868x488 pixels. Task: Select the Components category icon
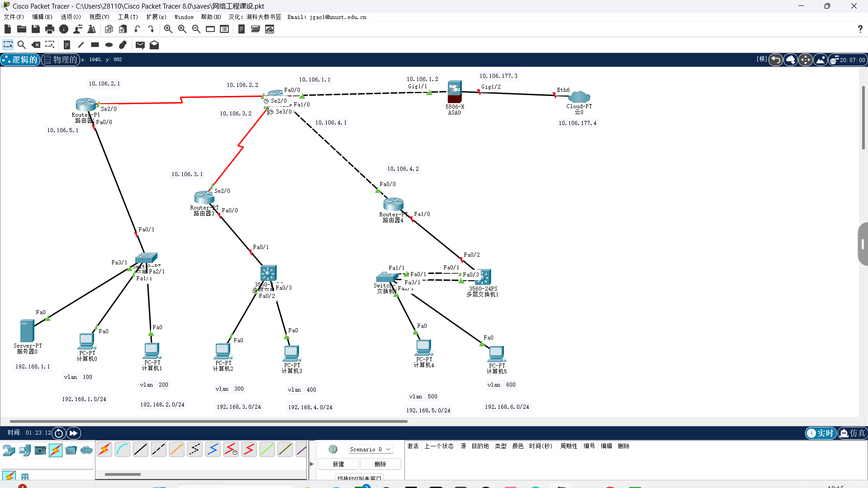click(x=40, y=450)
